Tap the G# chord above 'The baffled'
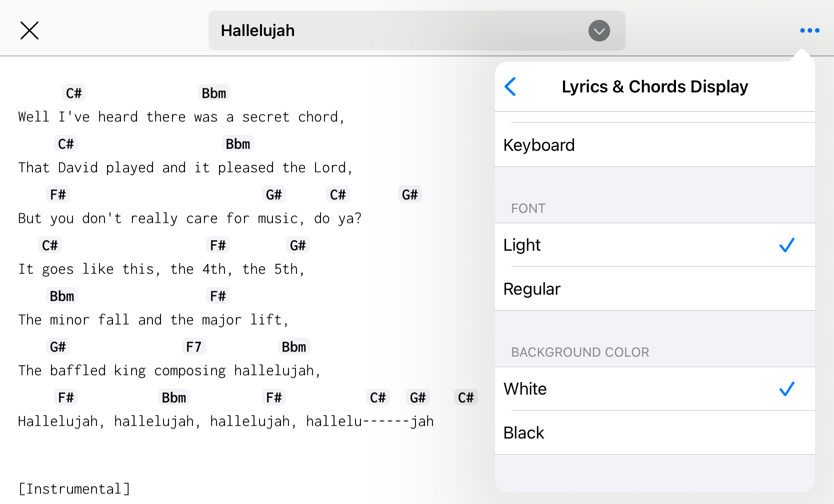 click(58, 347)
